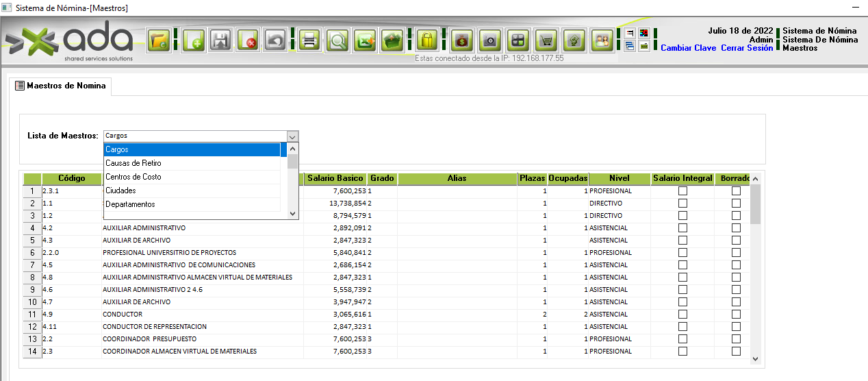Switch to the Maestros de Nomina tab
This screenshot has height=381, width=868.
coord(60,86)
